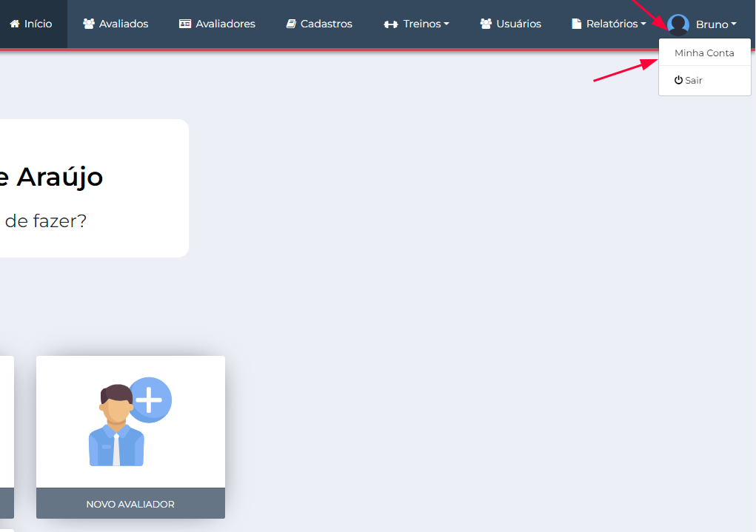Screen dimensions: 756x532
Task: Click the people icon next to Avaliados
Action: pyautogui.click(x=89, y=24)
